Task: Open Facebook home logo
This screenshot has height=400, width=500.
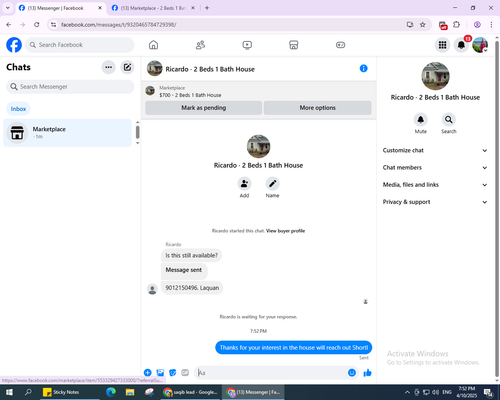Action: [x=14, y=45]
